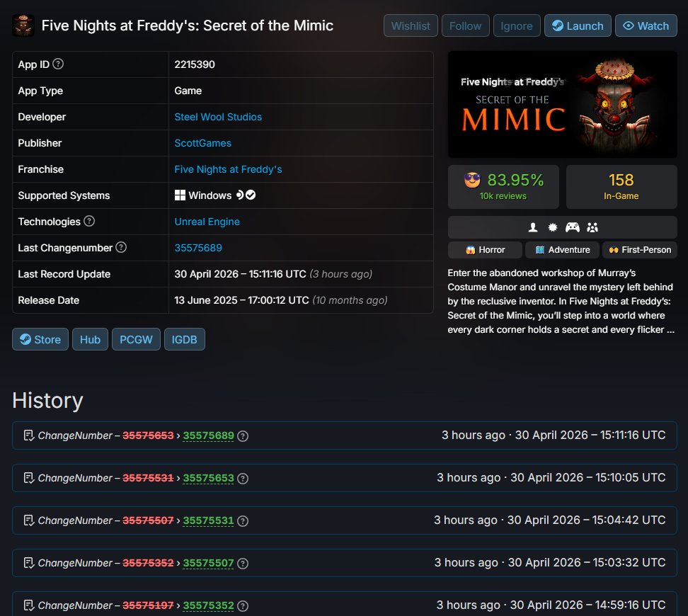Image resolution: width=688 pixels, height=616 pixels.
Task: Open Last Changenumber 35575689 link in table
Action: (x=198, y=248)
